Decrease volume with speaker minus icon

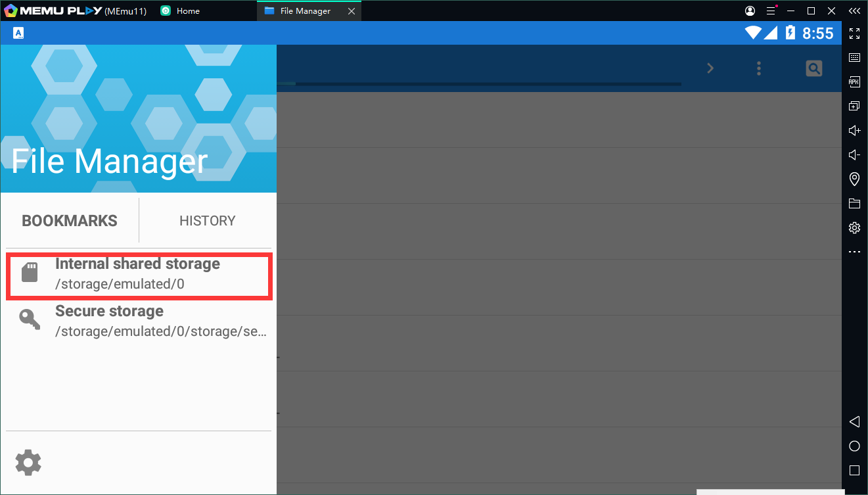tap(854, 154)
